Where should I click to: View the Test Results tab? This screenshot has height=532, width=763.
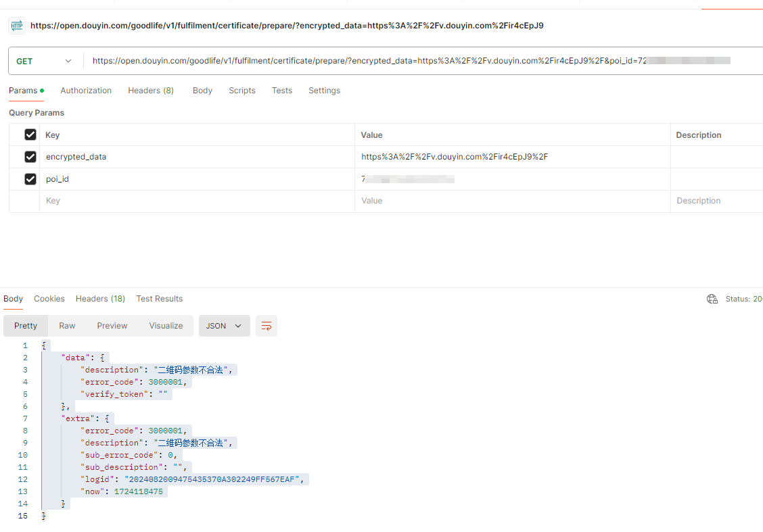pyautogui.click(x=159, y=299)
